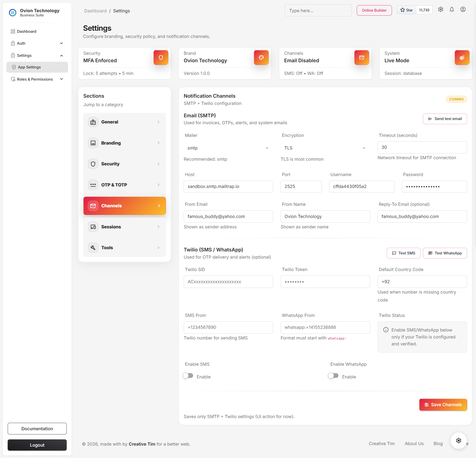Open the Dashboard breadcrumb link

95,11
